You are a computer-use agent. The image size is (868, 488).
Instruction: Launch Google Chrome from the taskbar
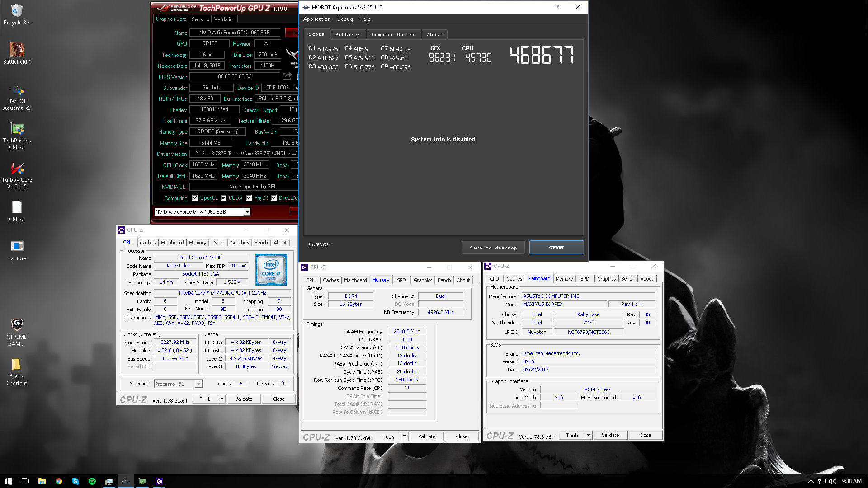[59, 481]
